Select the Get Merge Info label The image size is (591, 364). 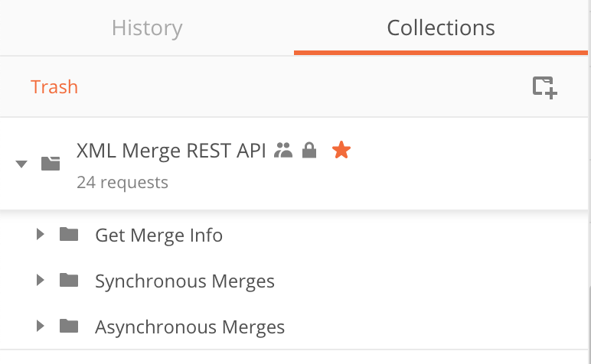(x=158, y=236)
